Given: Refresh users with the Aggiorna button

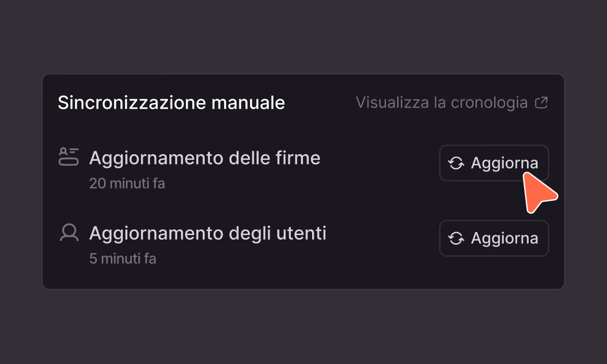Looking at the screenshot, I should (x=494, y=238).
